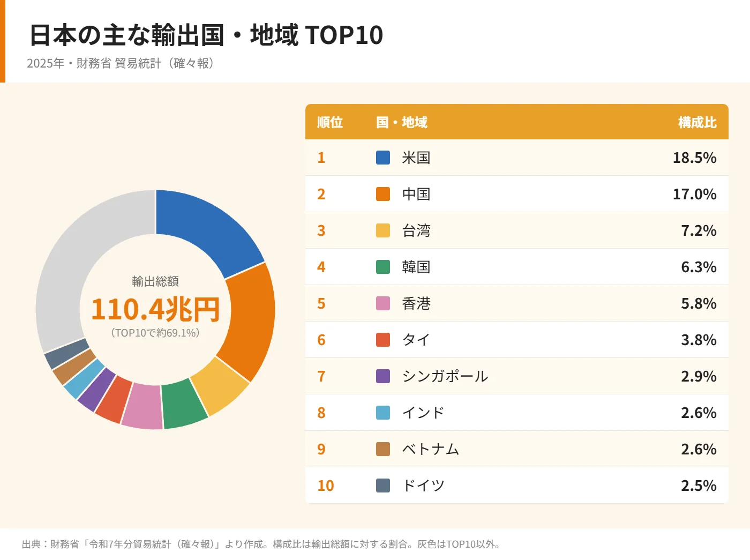The width and height of the screenshot is (750, 560).
Task: Click the (TOP10で約69.1%) note
Action: (x=155, y=333)
